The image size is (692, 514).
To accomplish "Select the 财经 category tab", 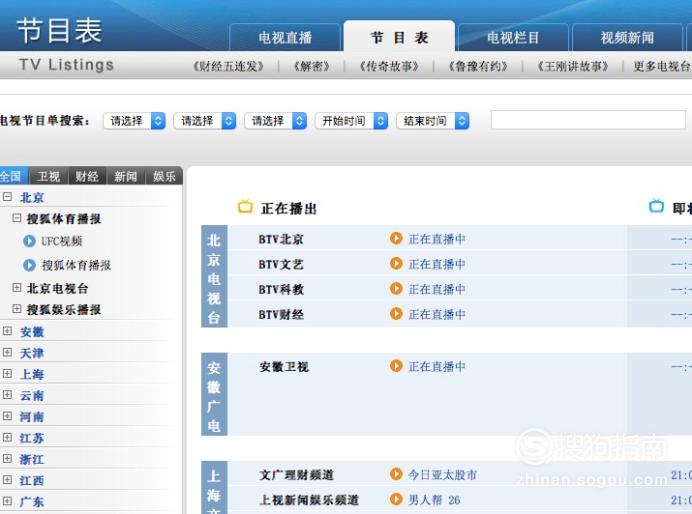I will (x=87, y=176).
